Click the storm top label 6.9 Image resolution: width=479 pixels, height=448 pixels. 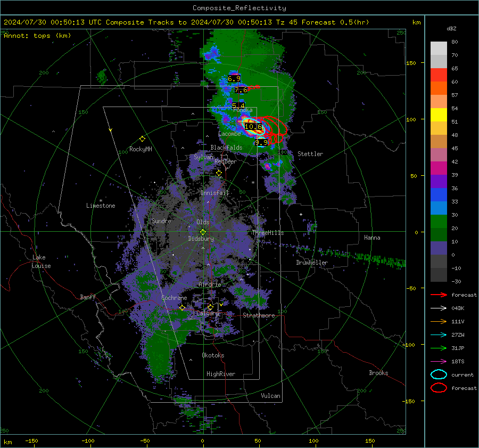pyautogui.click(x=234, y=79)
